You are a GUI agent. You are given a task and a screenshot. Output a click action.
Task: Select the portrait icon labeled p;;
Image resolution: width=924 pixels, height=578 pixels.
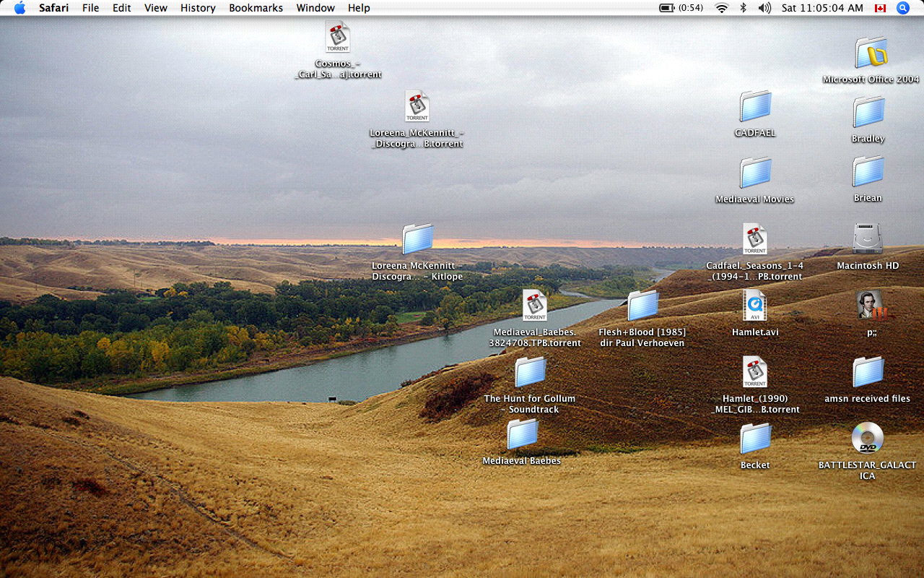tap(871, 306)
